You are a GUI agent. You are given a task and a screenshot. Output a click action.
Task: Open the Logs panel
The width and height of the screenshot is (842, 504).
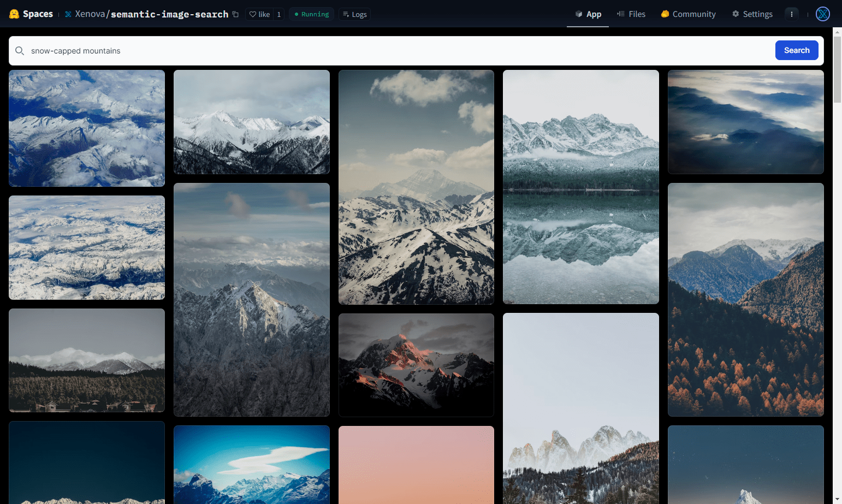tap(354, 14)
